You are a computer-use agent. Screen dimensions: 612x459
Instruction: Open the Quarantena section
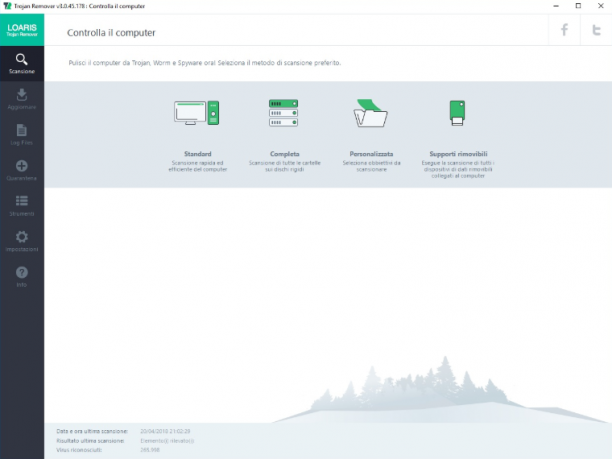click(22, 170)
